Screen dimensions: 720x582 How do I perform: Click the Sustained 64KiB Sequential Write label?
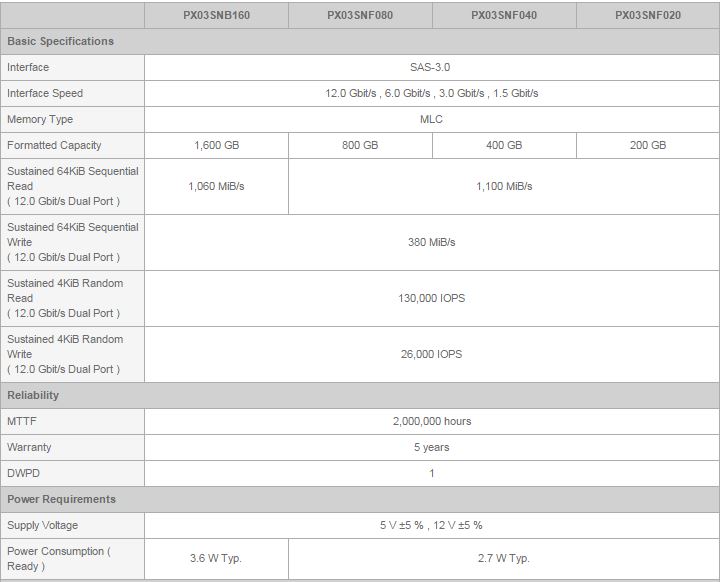pos(73,242)
